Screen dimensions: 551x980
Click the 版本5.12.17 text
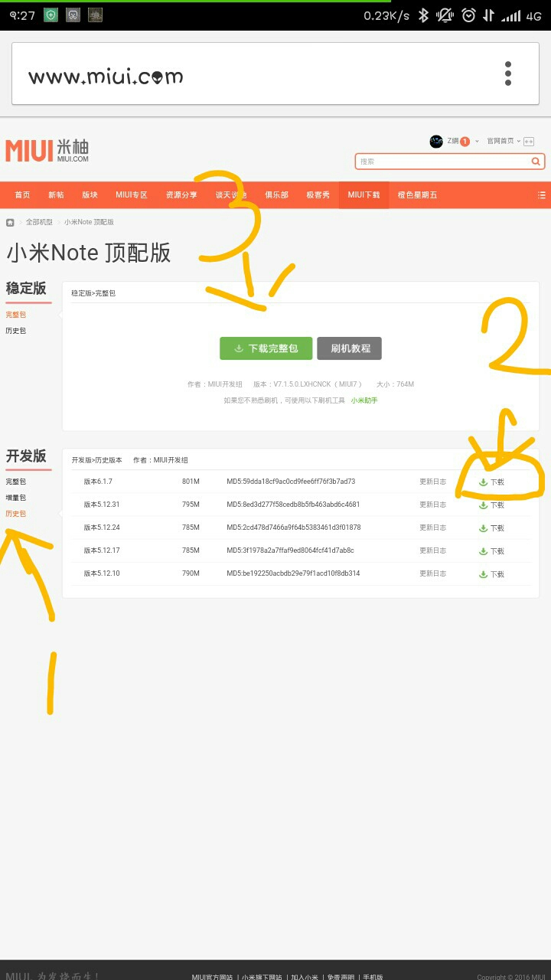pos(102,550)
